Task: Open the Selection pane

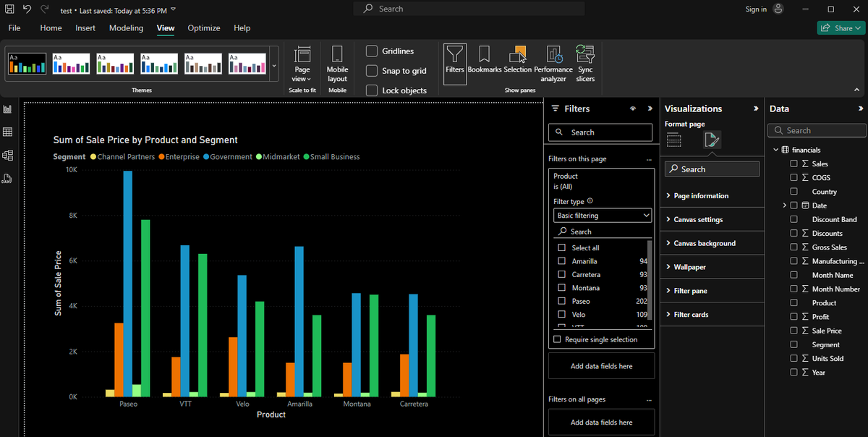Action: 518,59
